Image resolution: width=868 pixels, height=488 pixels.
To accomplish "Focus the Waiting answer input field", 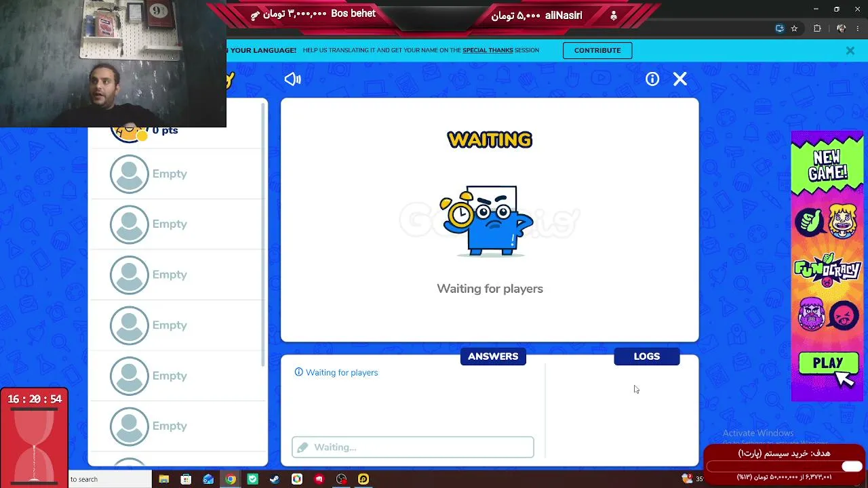I will pos(413,447).
